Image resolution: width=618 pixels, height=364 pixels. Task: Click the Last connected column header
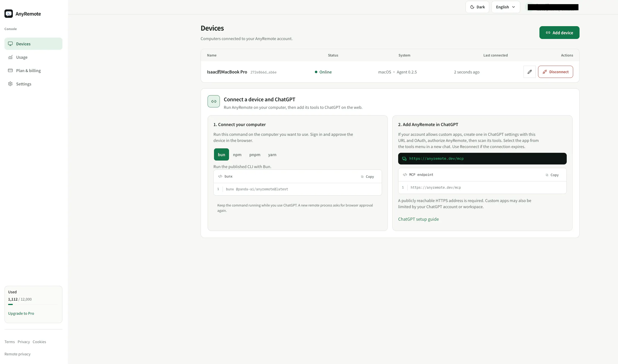495,55
